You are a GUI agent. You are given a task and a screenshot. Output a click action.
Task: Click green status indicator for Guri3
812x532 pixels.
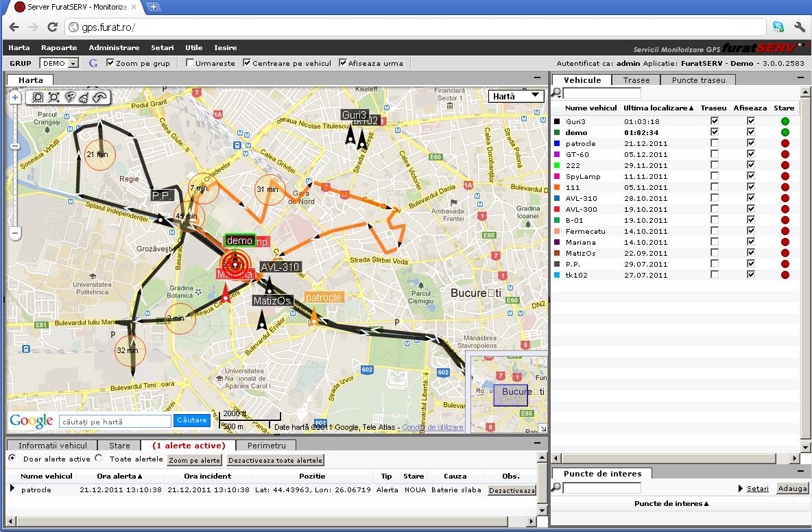click(x=785, y=121)
